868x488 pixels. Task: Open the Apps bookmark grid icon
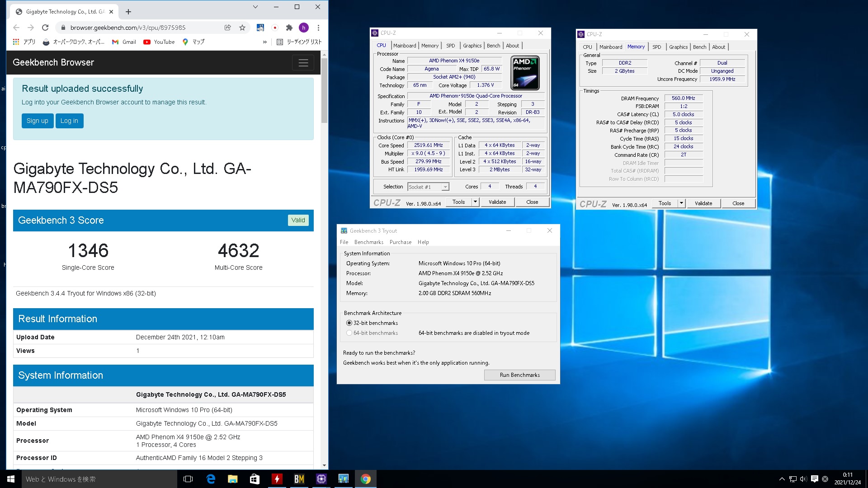pos(16,42)
